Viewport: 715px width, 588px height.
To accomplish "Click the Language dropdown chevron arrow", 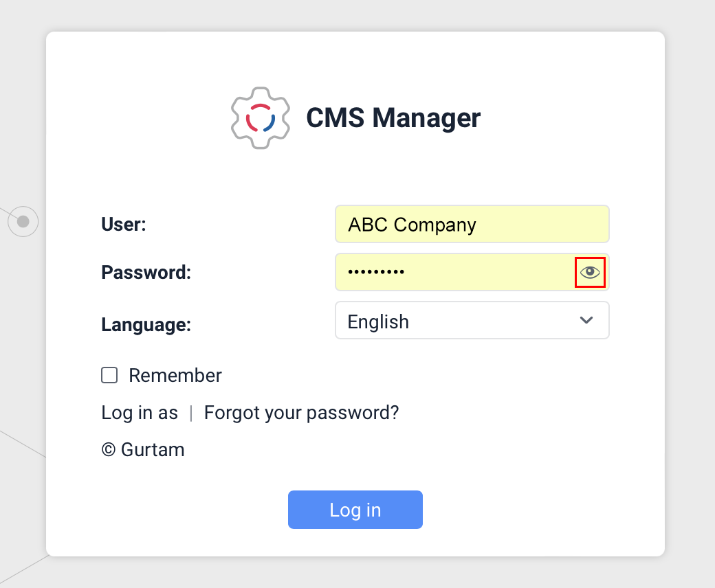I will [586, 320].
